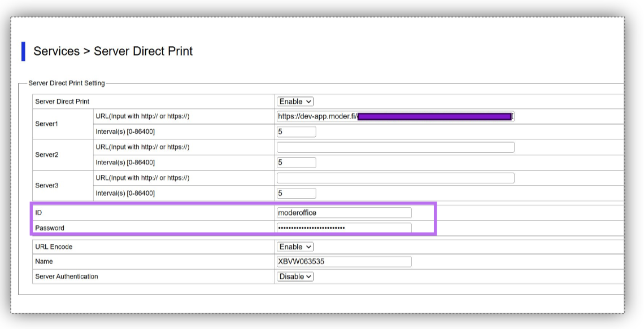644x329 pixels.
Task: Click the Server Direct Print Setting group label
Action: tap(67, 83)
